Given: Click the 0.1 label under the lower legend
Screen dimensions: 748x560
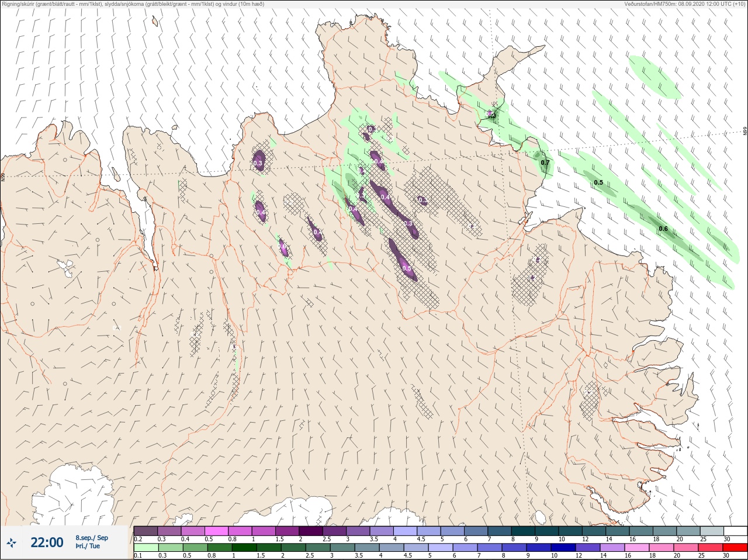Looking at the screenshot, I should pyautogui.click(x=138, y=555).
